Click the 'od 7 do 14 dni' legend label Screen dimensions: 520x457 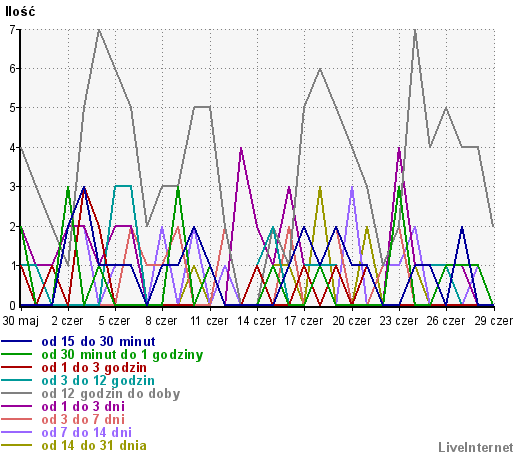pos(87,433)
